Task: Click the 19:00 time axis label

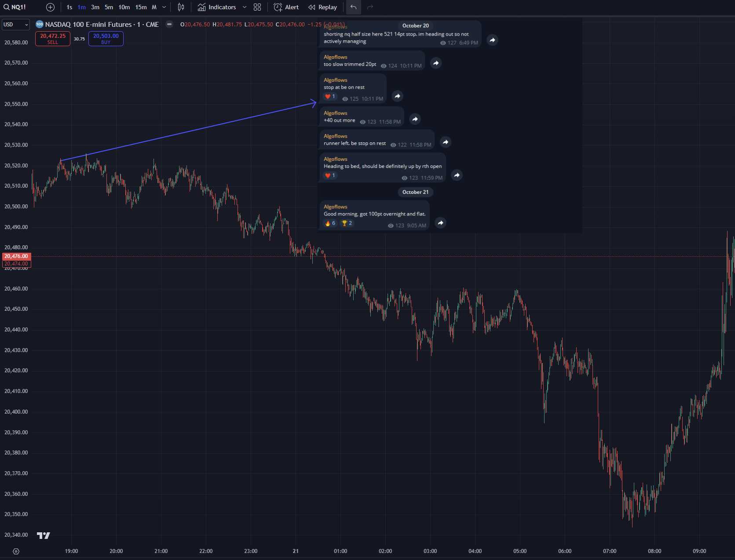Action: [x=71, y=551]
